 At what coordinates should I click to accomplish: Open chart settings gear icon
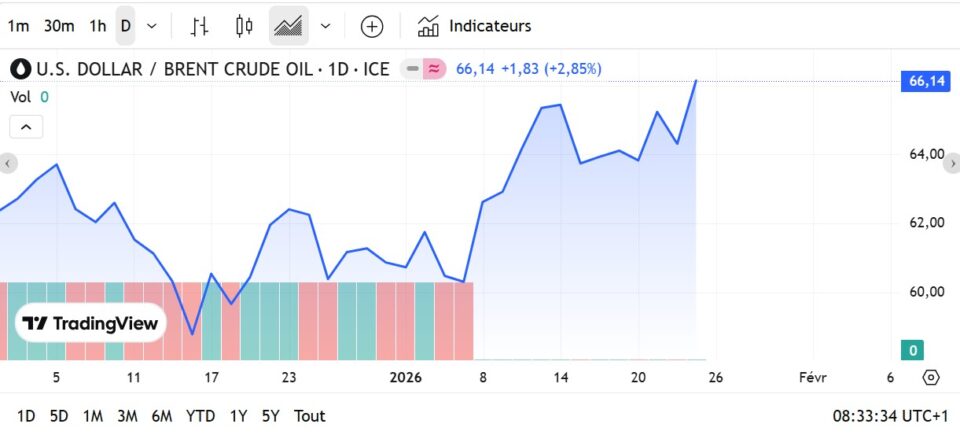[931, 377]
